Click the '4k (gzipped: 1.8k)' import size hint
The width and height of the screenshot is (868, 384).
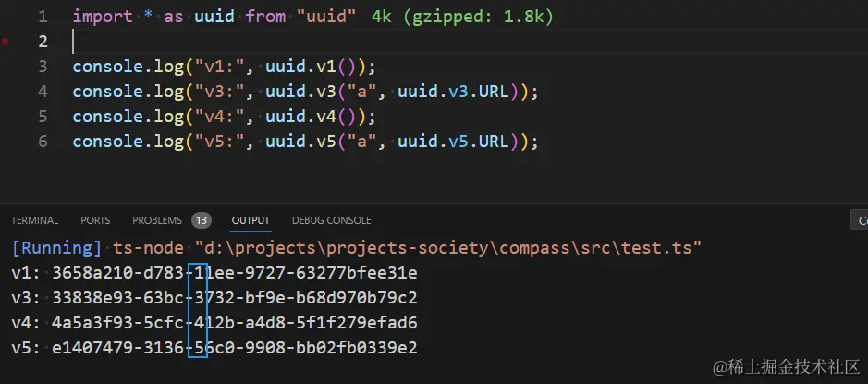pos(462,17)
